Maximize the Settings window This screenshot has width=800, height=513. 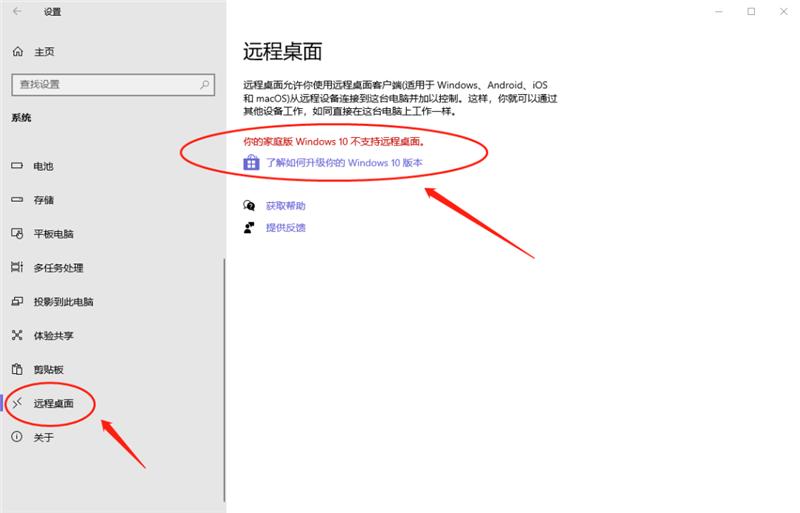pyautogui.click(x=751, y=11)
